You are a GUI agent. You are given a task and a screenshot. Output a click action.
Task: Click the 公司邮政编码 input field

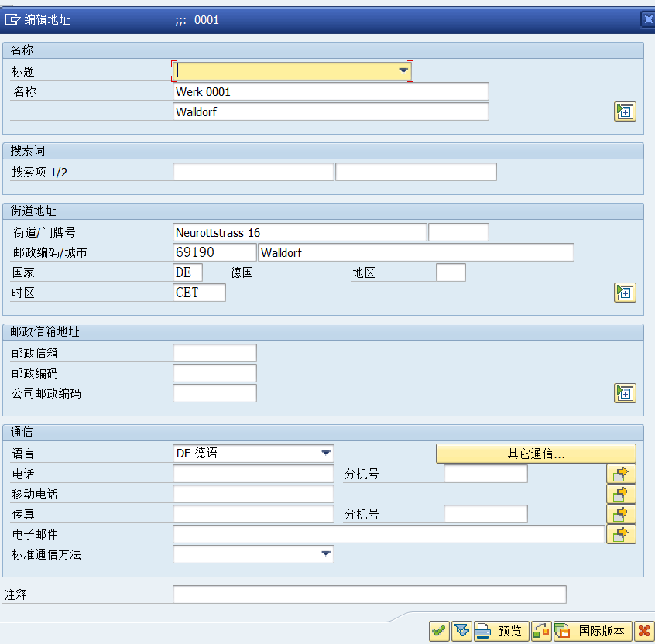pyautogui.click(x=214, y=393)
